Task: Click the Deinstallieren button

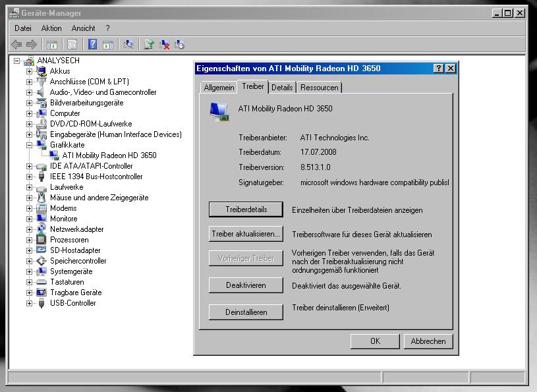Action: (246, 312)
